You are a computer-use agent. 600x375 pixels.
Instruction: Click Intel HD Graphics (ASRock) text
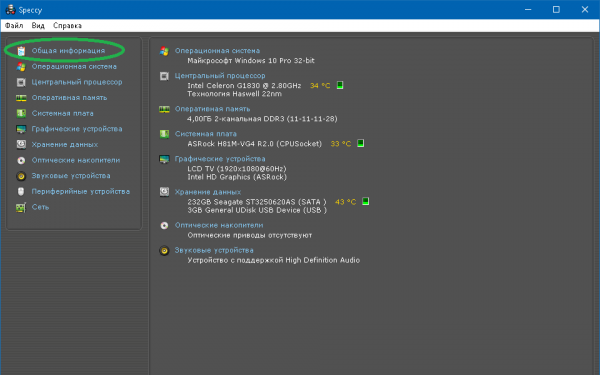[x=237, y=177]
